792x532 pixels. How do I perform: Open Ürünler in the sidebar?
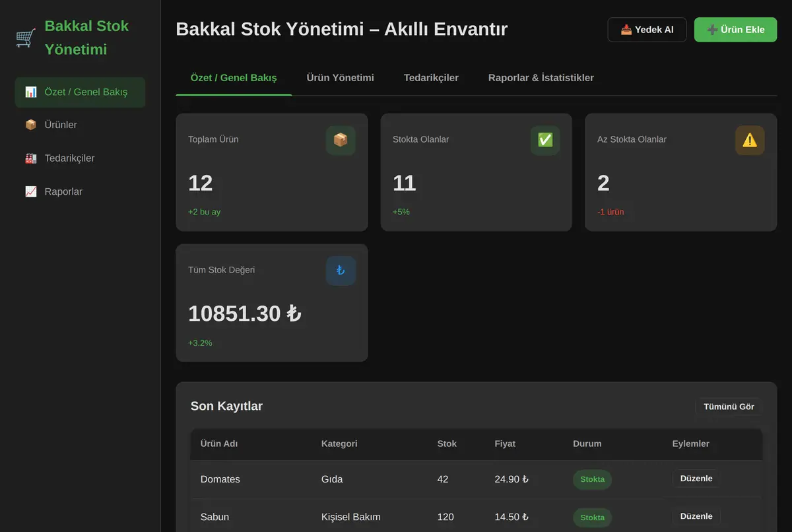click(80, 125)
